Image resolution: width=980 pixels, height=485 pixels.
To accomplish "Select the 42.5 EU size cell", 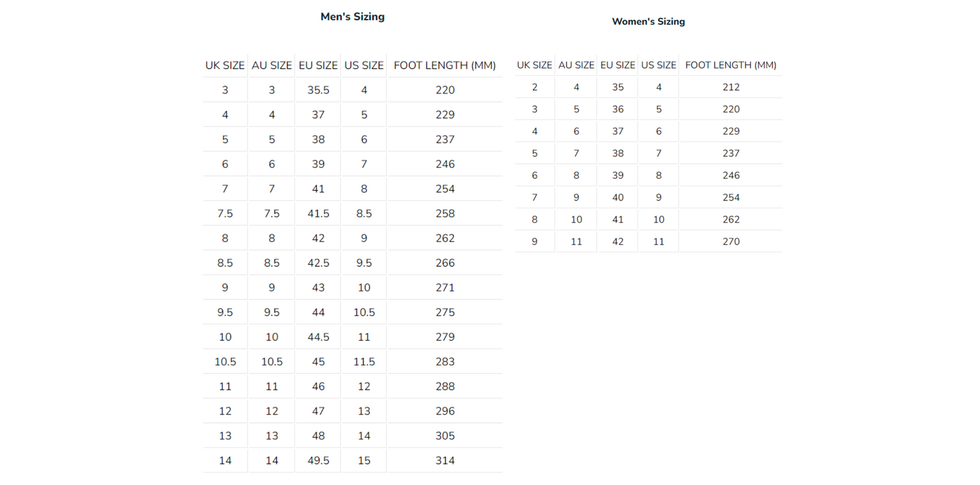I will pos(318,263).
